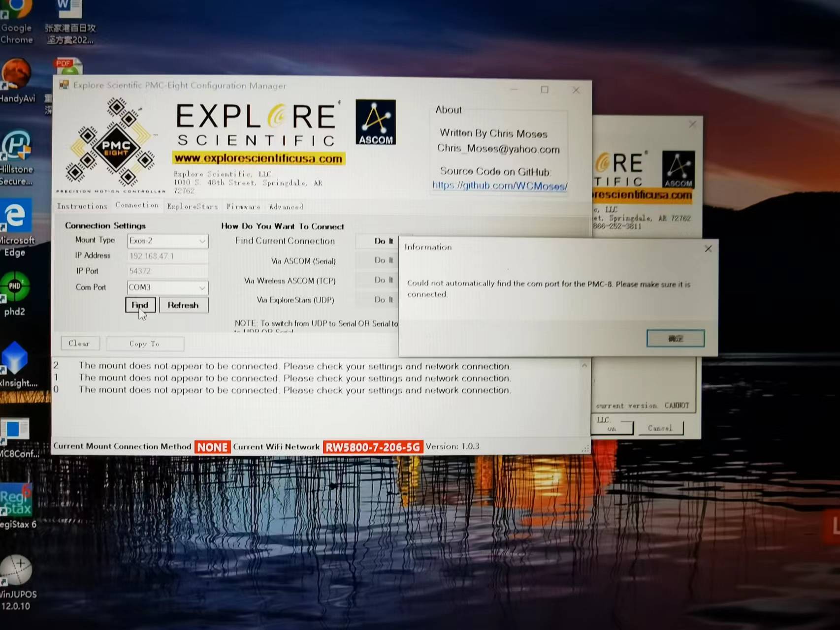This screenshot has width=840, height=630.
Task: Open phd2 desktop icon
Action: click(x=14, y=294)
